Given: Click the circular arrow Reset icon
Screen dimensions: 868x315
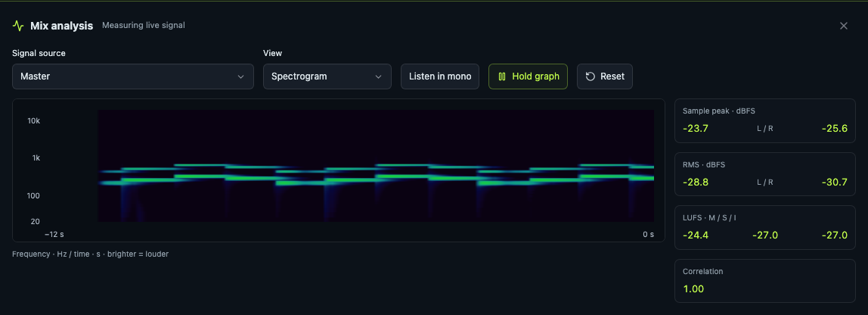Looking at the screenshot, I should tap(591, 76).
